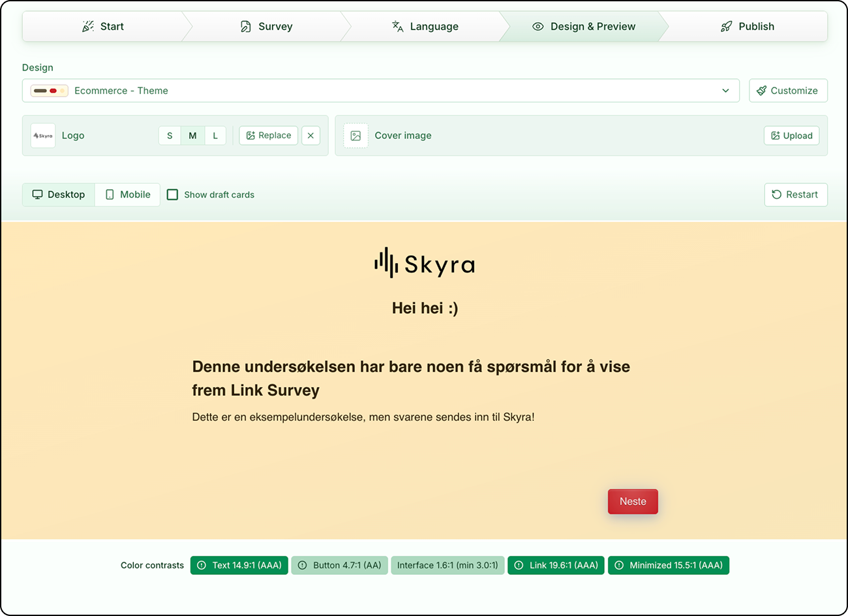Click the info icon on Link contrast badge
Screen dimensions: 848x616
pos(519,565)
